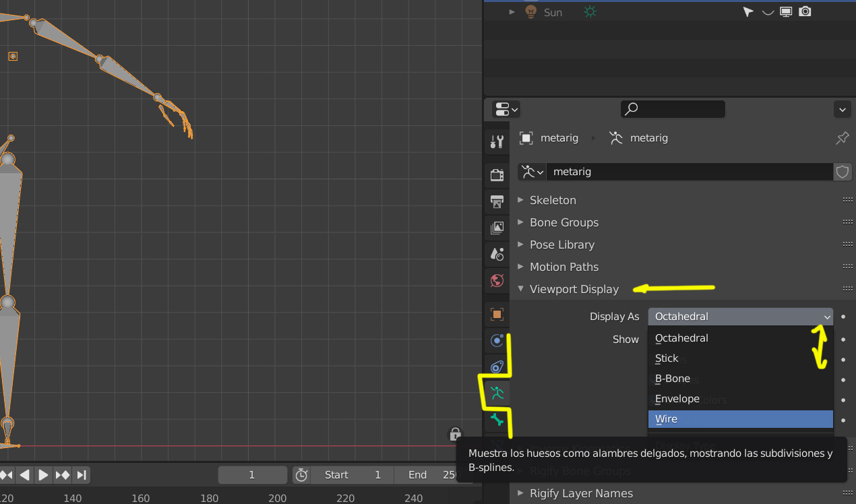Jump to previous keyframe
Image resolution: width=856 pixels, height=504 pixels.
point(6,475)
